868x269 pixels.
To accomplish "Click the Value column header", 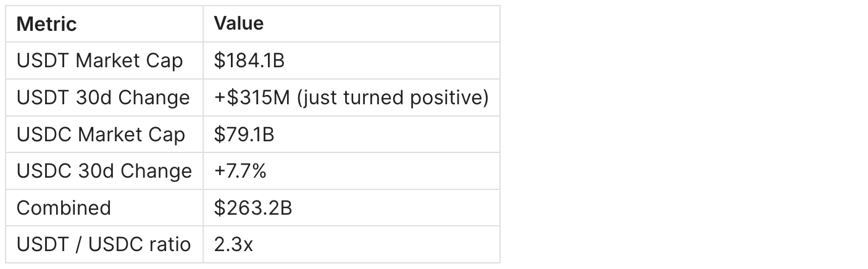I will pyautogui.click(x=238, y=23).
